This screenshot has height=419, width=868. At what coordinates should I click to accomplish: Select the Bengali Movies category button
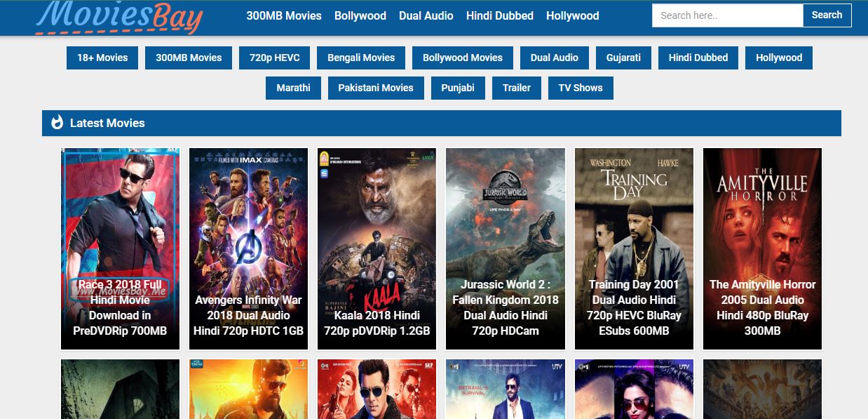coord(361,58)
